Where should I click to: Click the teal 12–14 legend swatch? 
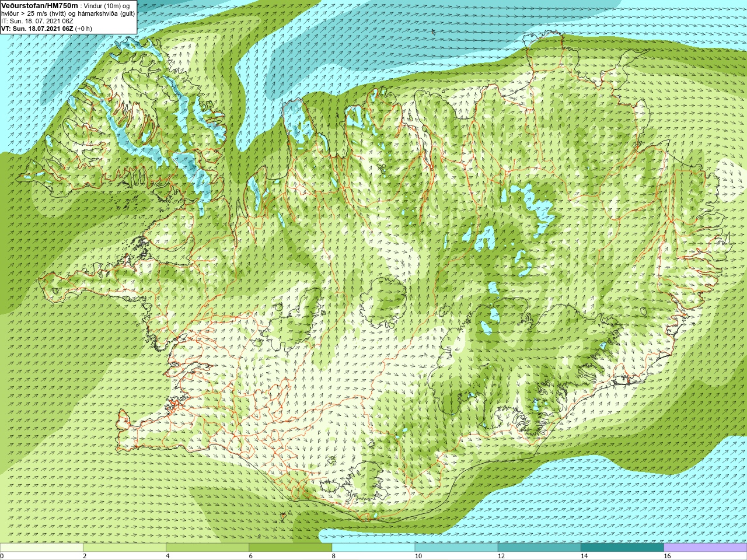[539, 548]
